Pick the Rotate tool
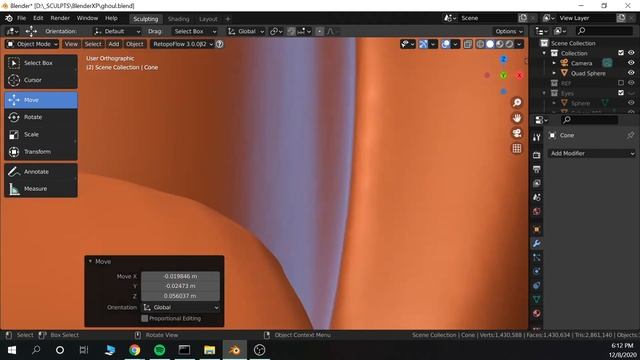The height and width of the screenshot is (360, 640). pyautogui.click(x=41, y=117)
